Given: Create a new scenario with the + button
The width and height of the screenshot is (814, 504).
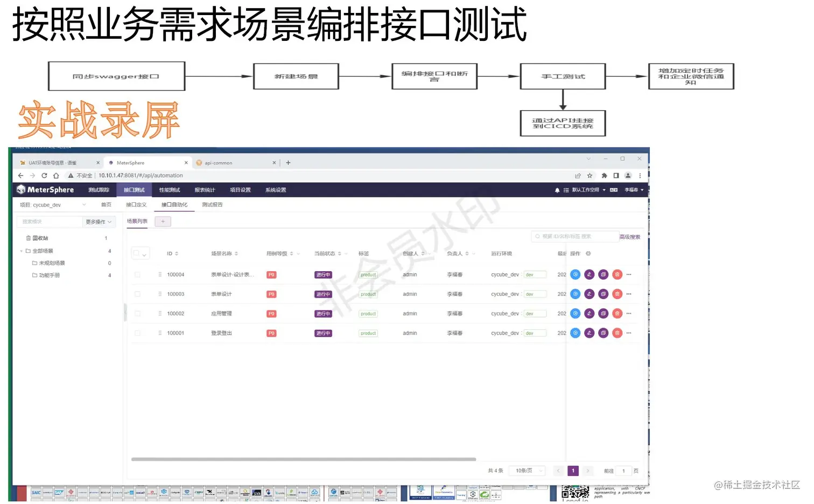Looking at the screenshot, I should [163, 221].
